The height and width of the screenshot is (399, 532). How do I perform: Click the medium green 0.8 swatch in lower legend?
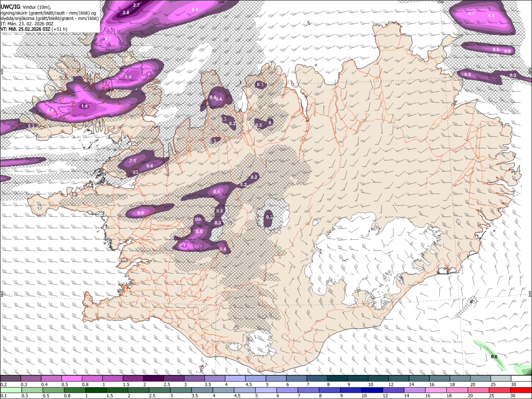click(74, 390)
